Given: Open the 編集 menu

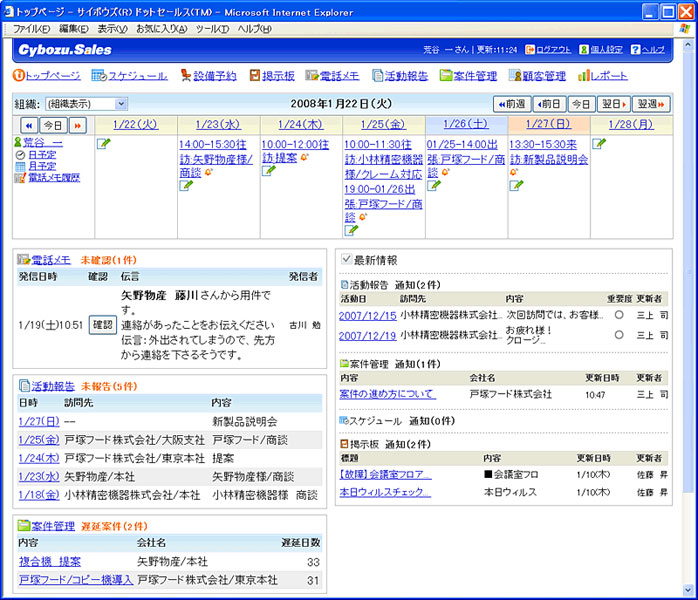Looking at the screenshot, I should 73,29.
